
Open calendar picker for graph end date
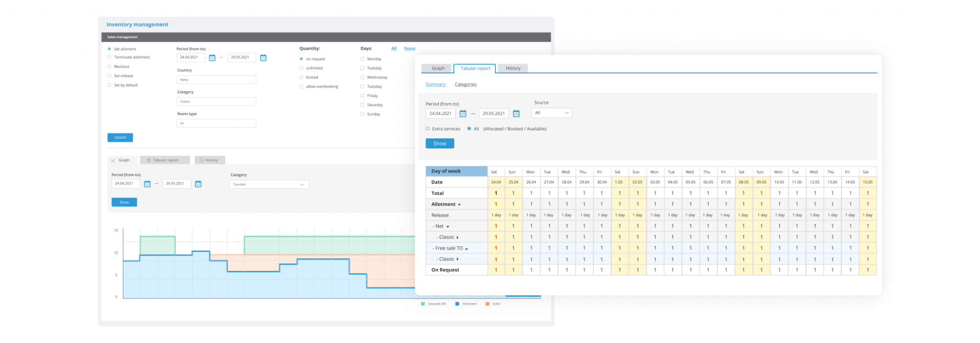click(199, 184)
